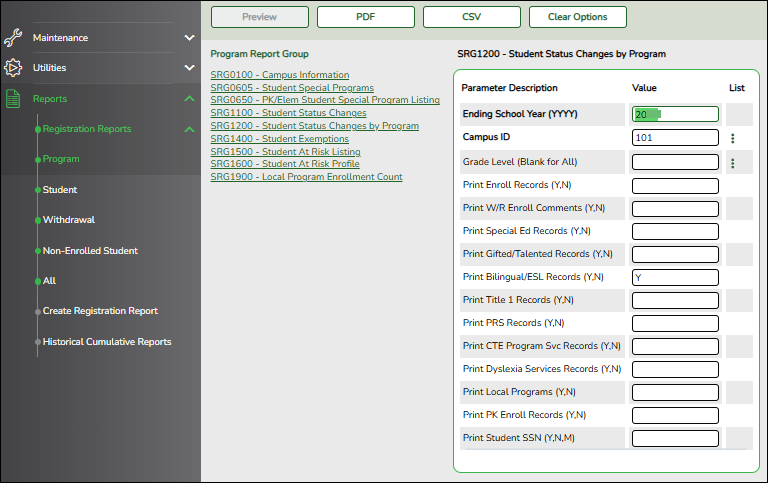Click the Reports document icon
Image resolution: width=768 pixels, height=483 pixels.
click(x=13, y=99)
